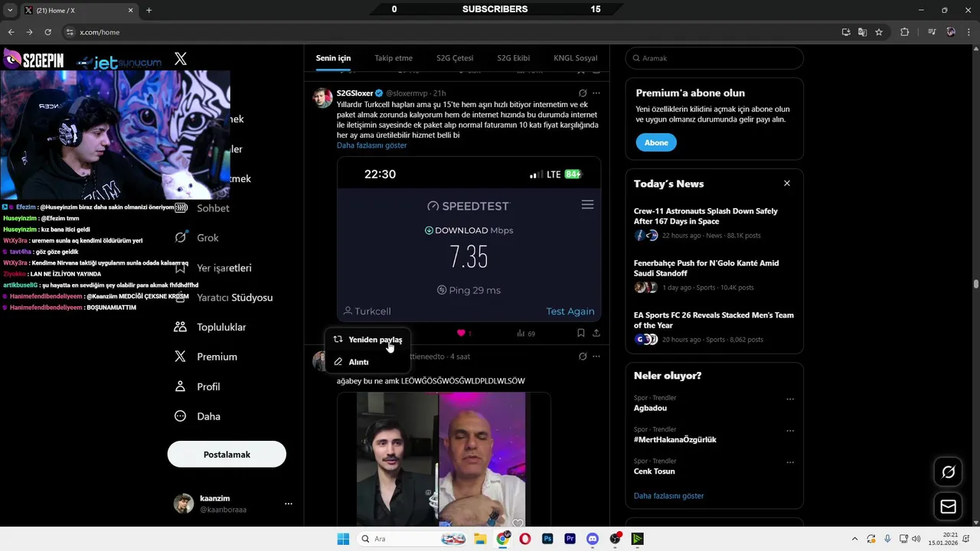Open media controls icon in Chrome toolbar
980x551 pixels.
tap(932, 32)
